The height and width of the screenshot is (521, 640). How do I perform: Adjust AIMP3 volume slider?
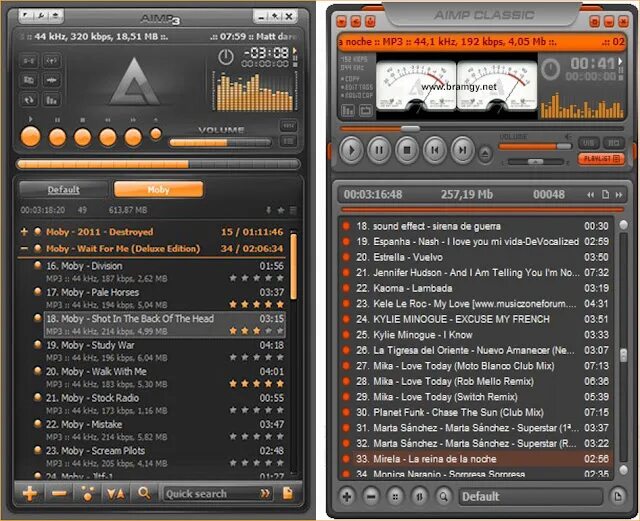point(220,142)
